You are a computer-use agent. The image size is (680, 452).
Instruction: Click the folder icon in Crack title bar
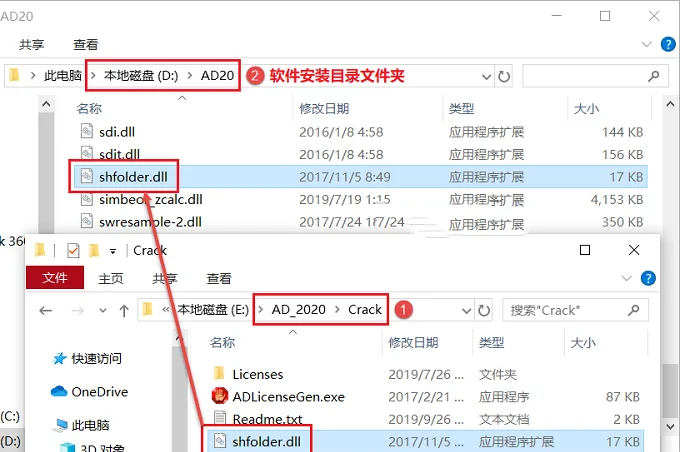[x=40, y=250]
